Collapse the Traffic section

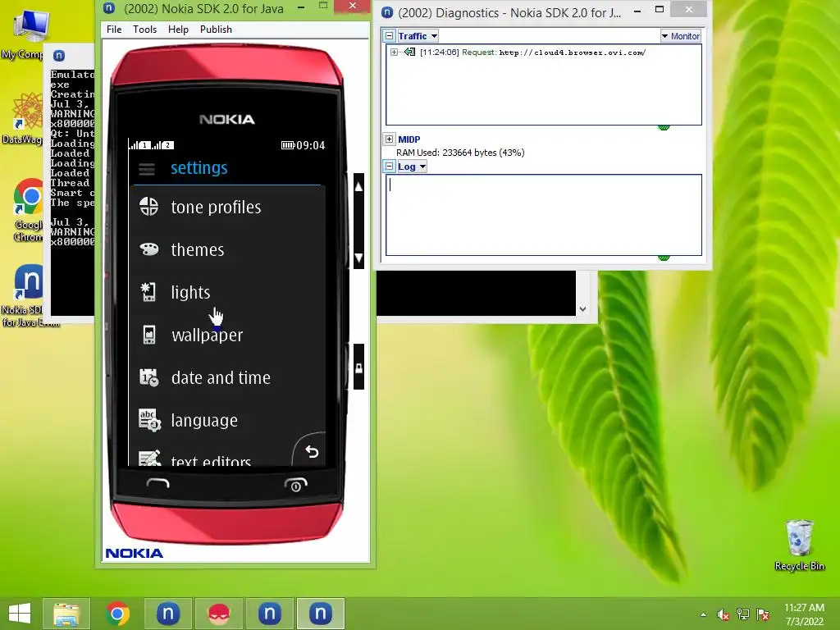[x=390, y=36]
